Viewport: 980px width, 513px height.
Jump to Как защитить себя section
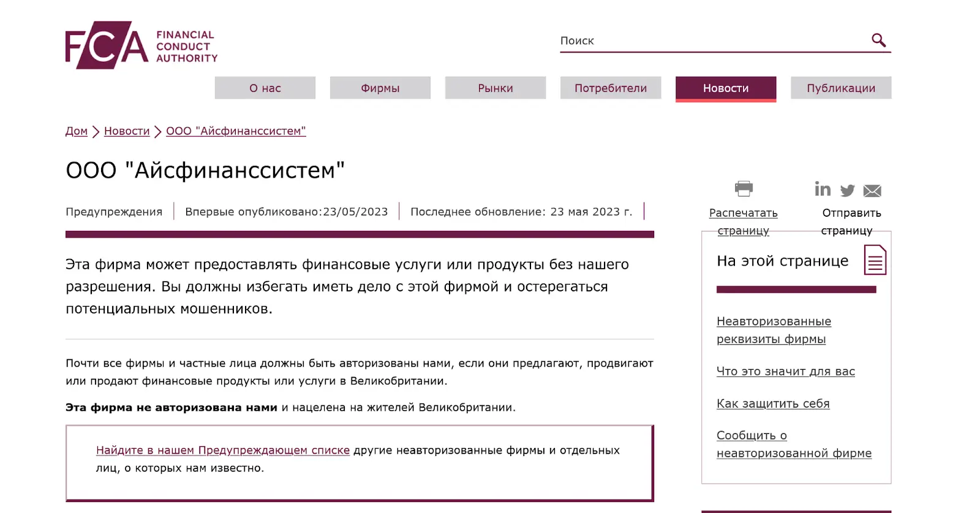click(773, 403)
